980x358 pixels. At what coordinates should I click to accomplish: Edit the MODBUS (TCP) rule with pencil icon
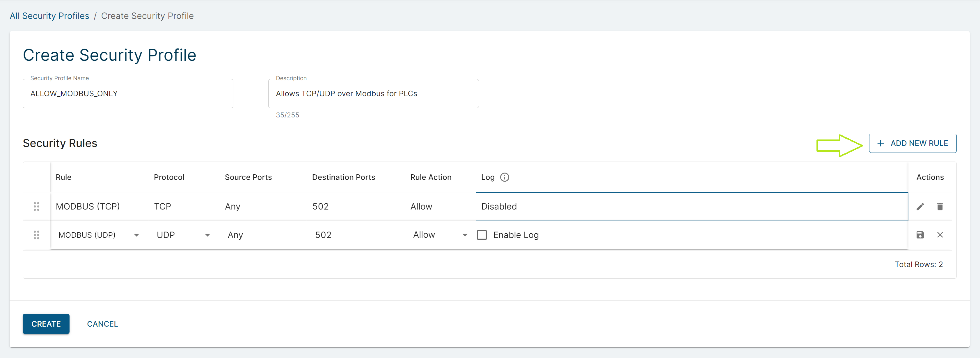pyautogui.click(x=920, y=206)
